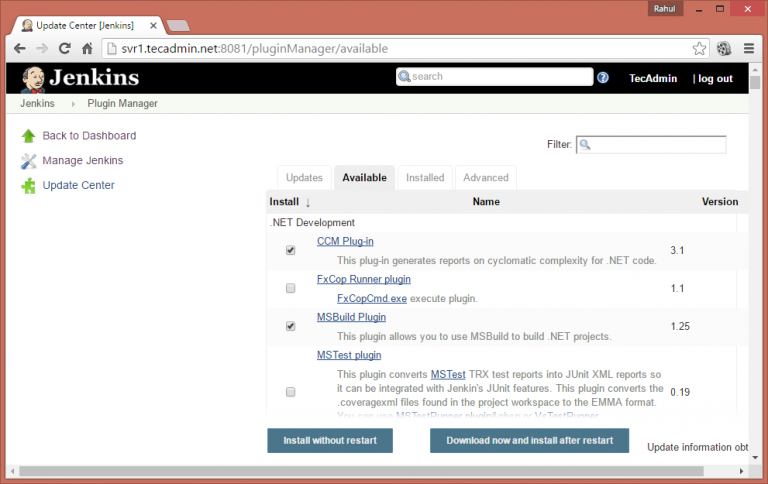Open search help question mark icon
Viewport: 768px width, 484px height.
tap(603, 77)
